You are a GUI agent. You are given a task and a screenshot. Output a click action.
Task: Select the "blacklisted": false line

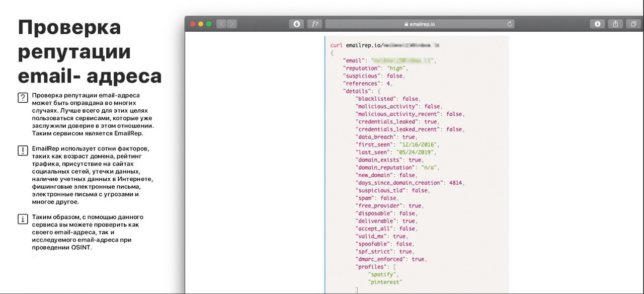388,99
